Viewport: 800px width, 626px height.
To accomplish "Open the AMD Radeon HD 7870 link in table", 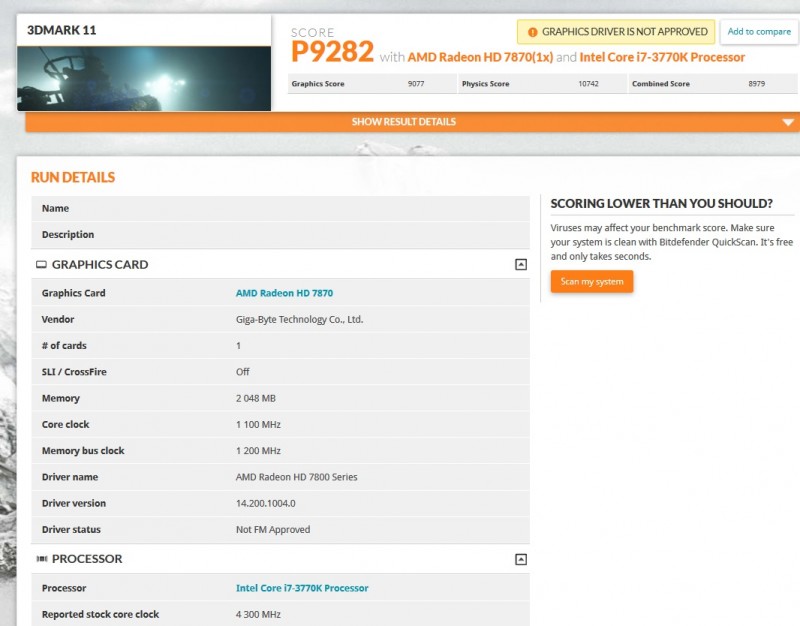I will [x=284, y=293].
